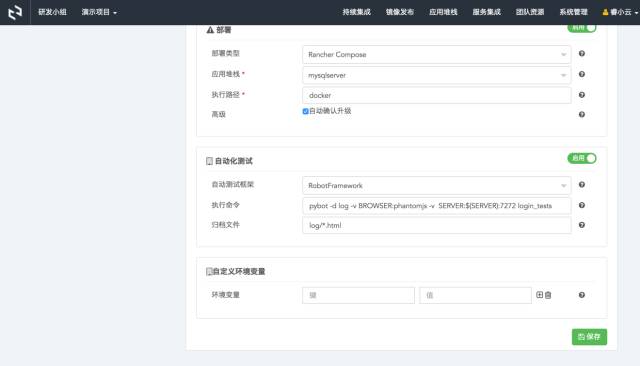Expand the 演示项目 project dropdown

99,12
